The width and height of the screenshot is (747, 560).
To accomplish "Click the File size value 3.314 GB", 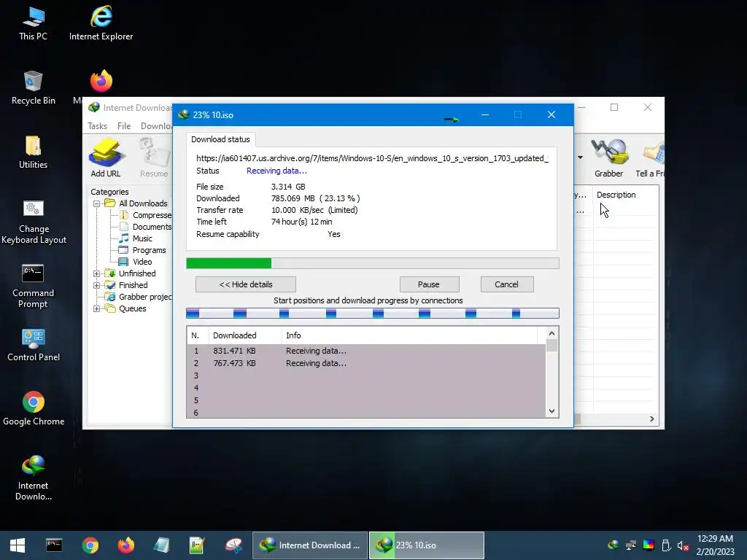I will (288, 187).
